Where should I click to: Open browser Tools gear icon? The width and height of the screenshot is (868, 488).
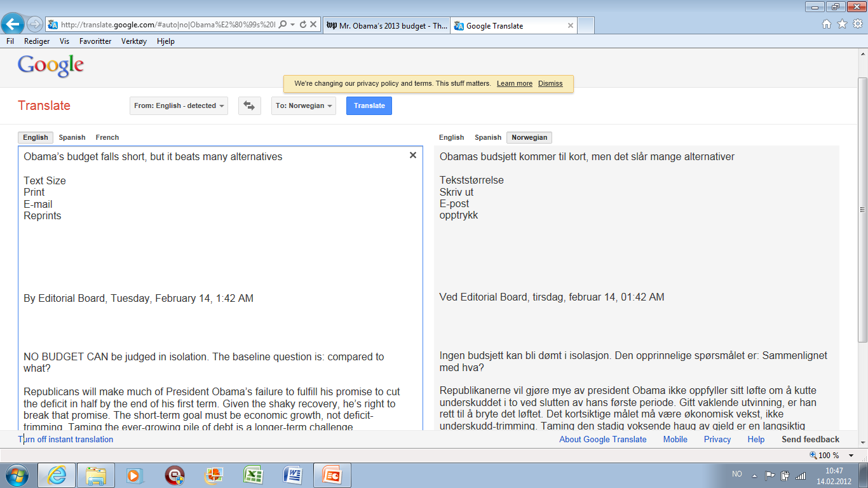pos(857,24)
